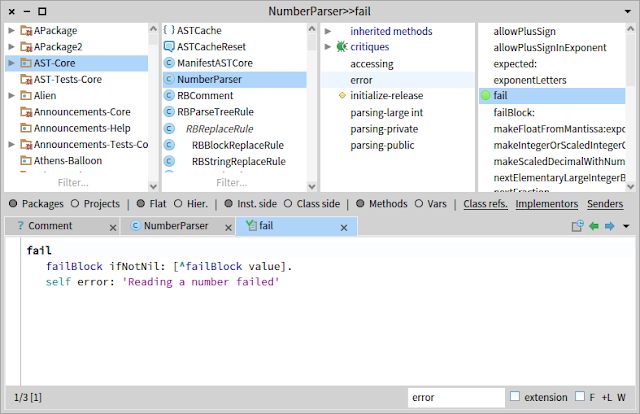
Task: Select the Class side radio button
Action: 288,203
